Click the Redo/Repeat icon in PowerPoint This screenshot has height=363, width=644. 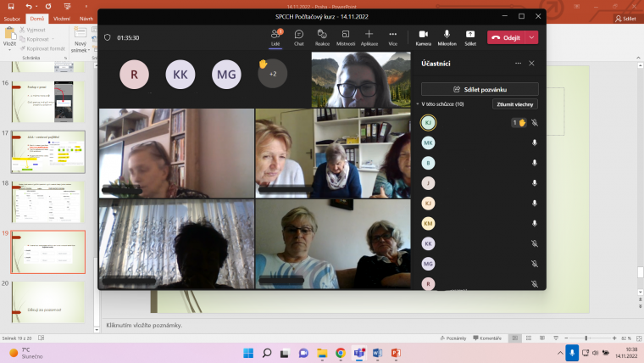48,6
